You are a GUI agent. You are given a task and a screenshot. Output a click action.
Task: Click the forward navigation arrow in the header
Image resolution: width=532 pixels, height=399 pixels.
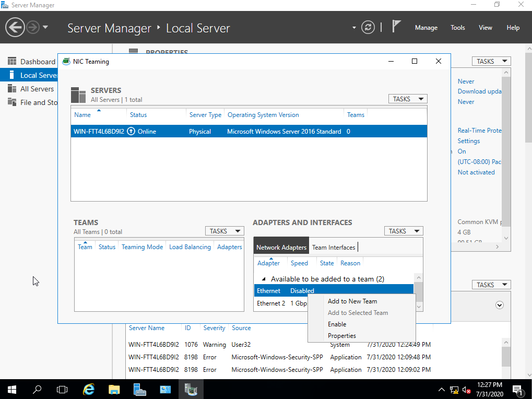33,27
